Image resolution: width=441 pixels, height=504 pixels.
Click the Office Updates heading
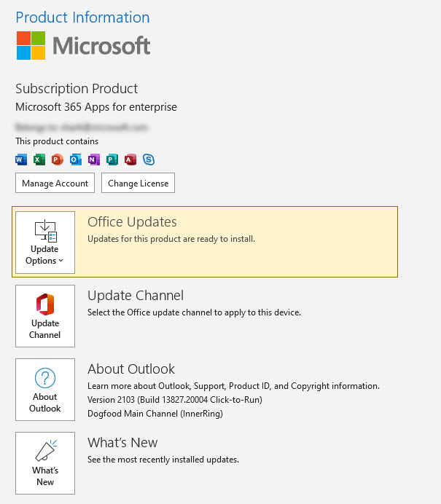[x=132, y=222]
